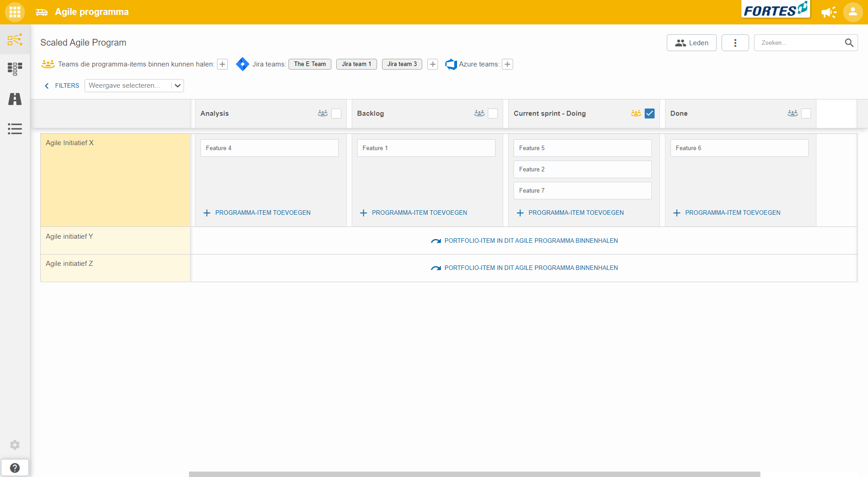Uncheck the Current sprint - Doing checkbox
The height and width of the screenshot is (477, 868).
650,113
